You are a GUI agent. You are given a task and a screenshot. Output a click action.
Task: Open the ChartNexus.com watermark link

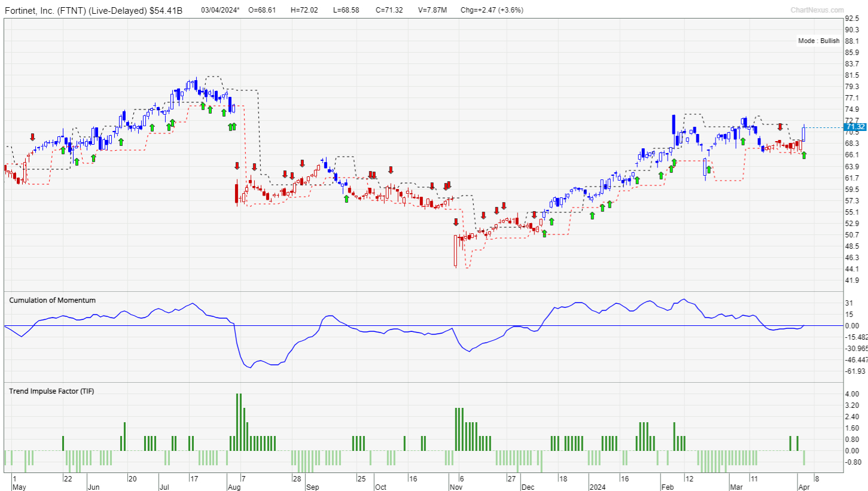[x=817, y=10]
